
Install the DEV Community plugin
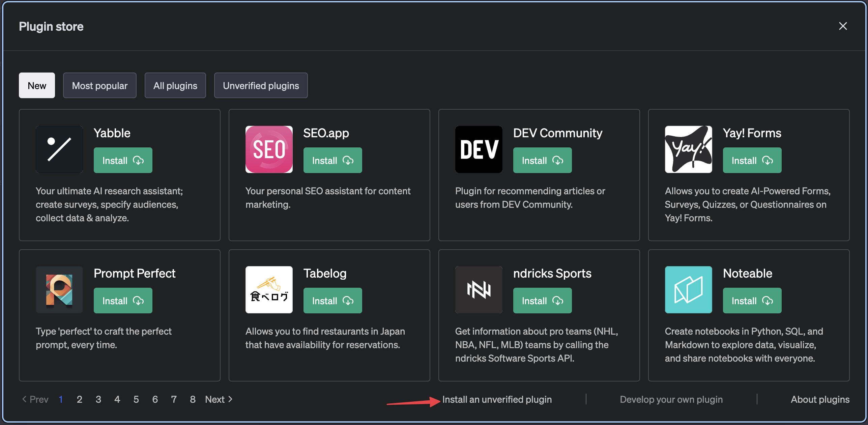542,160
